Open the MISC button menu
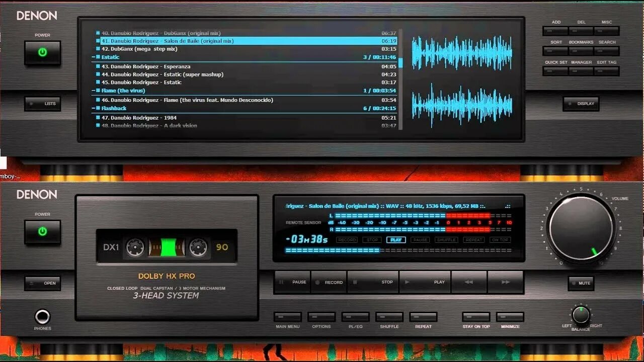644x362 pixels. [x=607, y=31]
